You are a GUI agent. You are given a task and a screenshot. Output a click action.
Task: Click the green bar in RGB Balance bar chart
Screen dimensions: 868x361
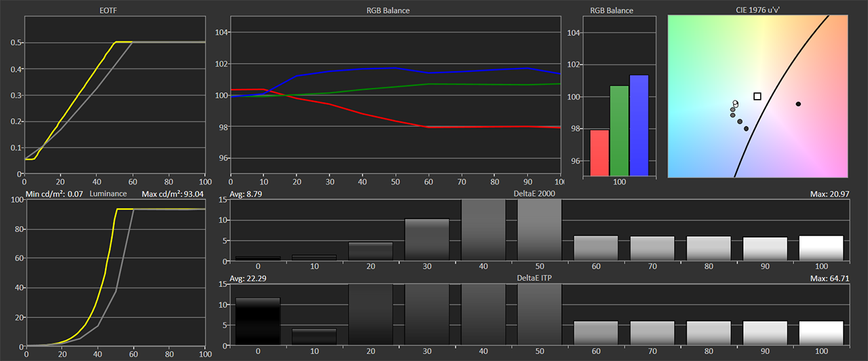coord(619,131)
